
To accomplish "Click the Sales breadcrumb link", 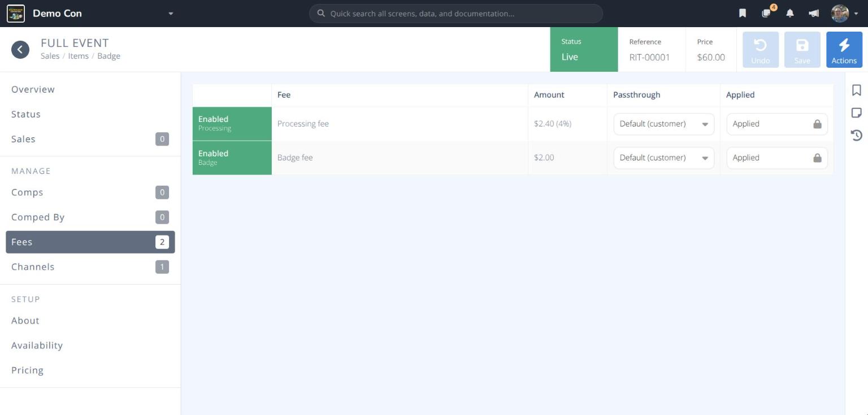I will [x=50, y=56].
